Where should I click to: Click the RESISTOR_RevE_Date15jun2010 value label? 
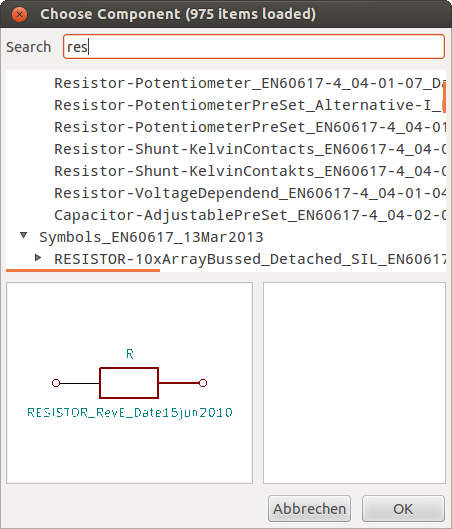click(x=130, y=413)
